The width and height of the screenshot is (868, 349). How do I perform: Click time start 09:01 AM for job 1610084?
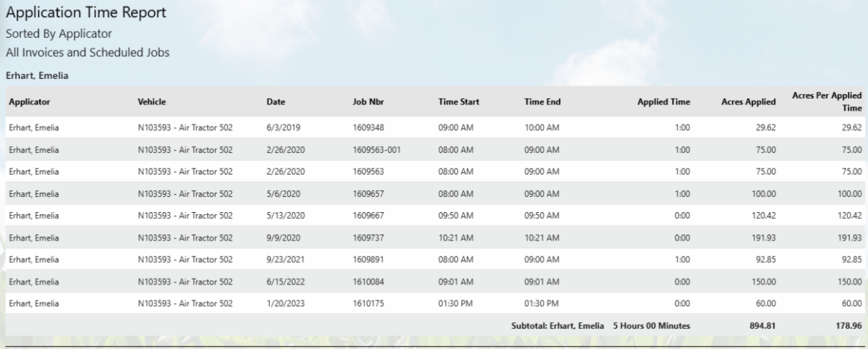click(456, 282)
